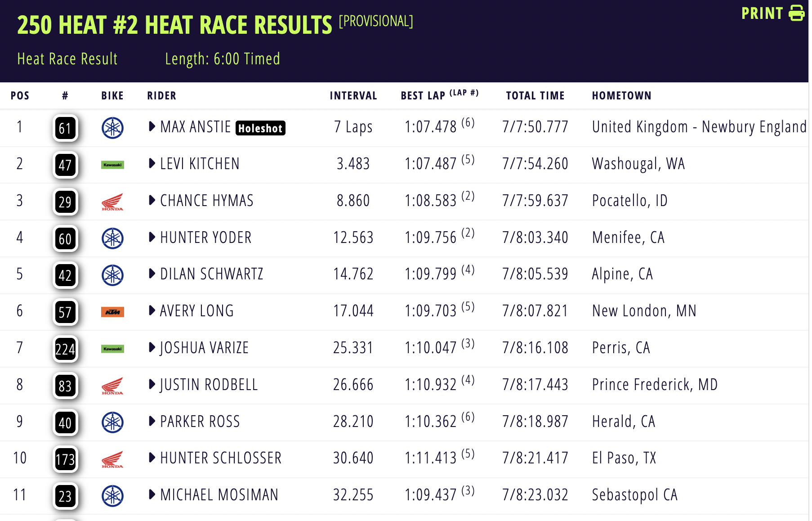Click the RIDER column header

pos(161,95)
